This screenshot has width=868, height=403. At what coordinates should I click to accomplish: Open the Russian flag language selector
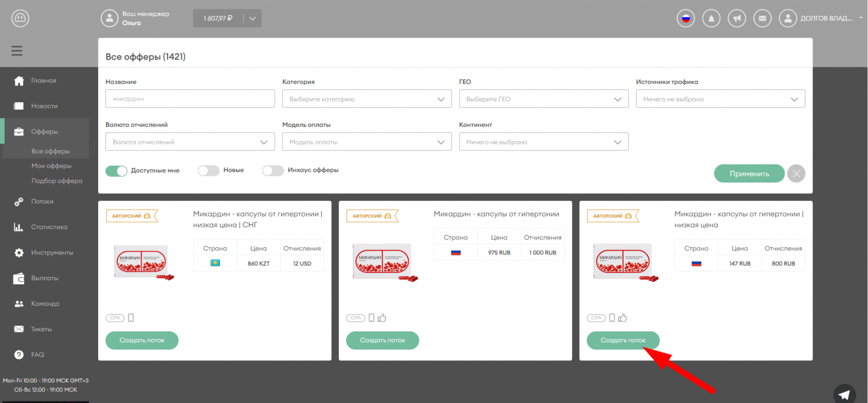tap(685, 19)
